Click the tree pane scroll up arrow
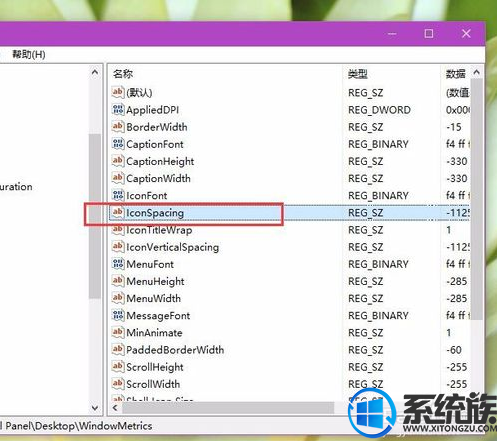 click(x=95, y=72)
